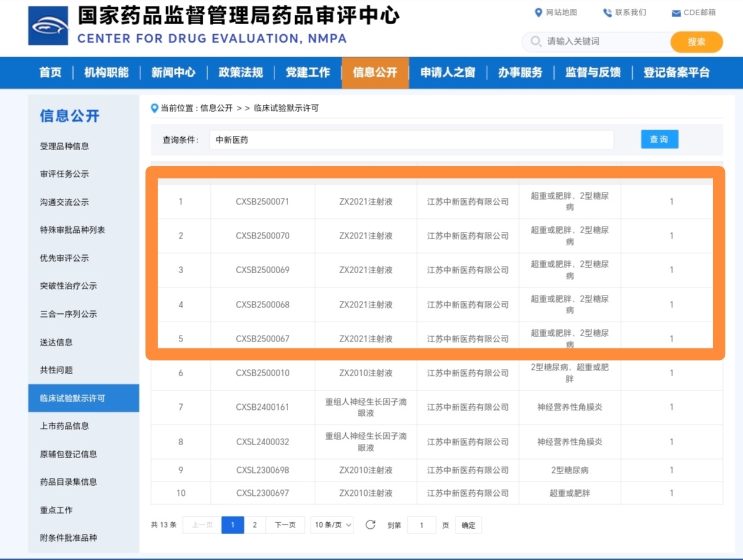743x560 pixels.
Task: Click acceptance number CXSB2500071
Action: (x=263, y=201)
